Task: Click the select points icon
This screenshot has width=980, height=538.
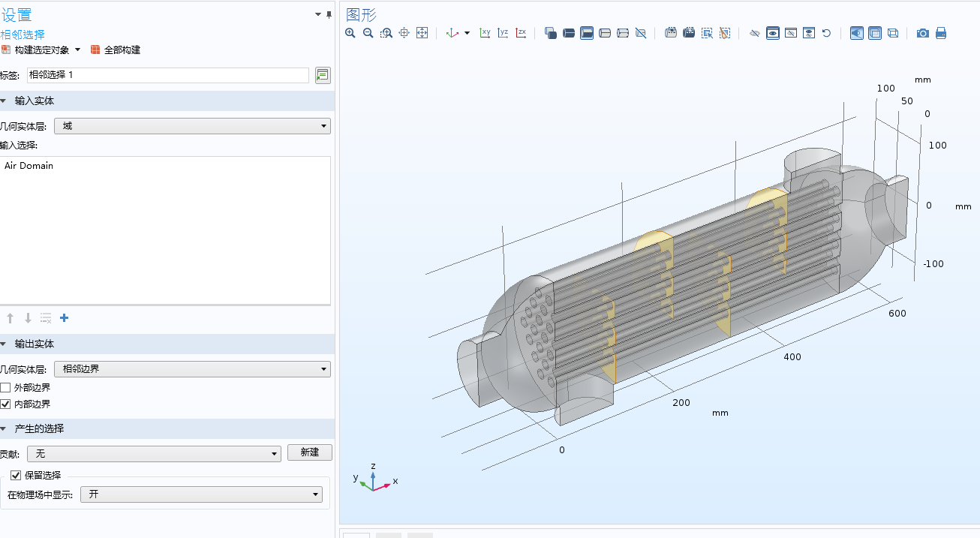Action: 623,33
